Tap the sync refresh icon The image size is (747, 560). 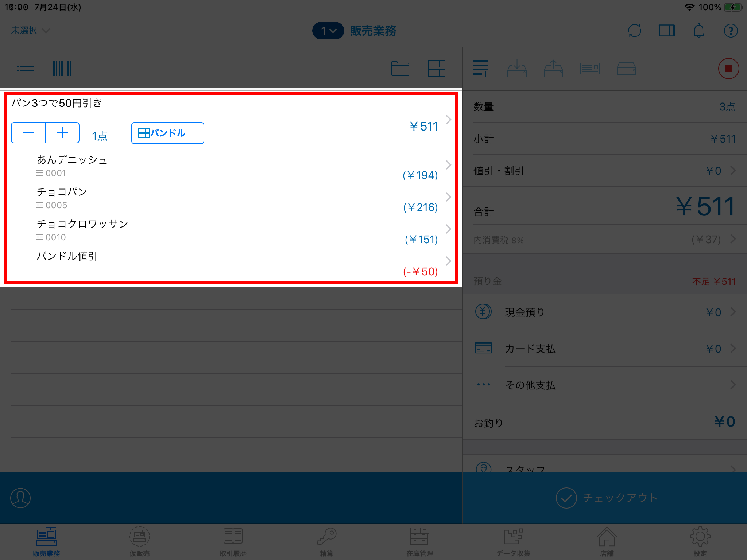point(635,31)
